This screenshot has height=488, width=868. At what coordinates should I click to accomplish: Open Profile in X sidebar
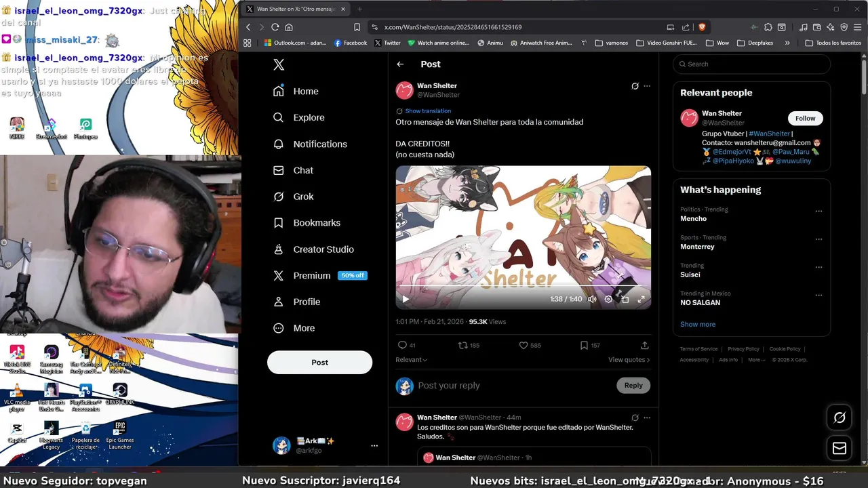tap(296, 302)
